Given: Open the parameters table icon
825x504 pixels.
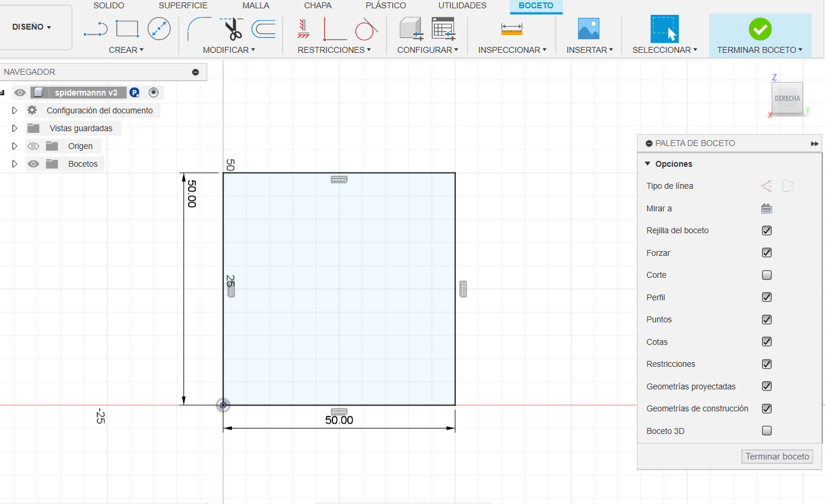Looking at the screenshot, I should (443, 28).
